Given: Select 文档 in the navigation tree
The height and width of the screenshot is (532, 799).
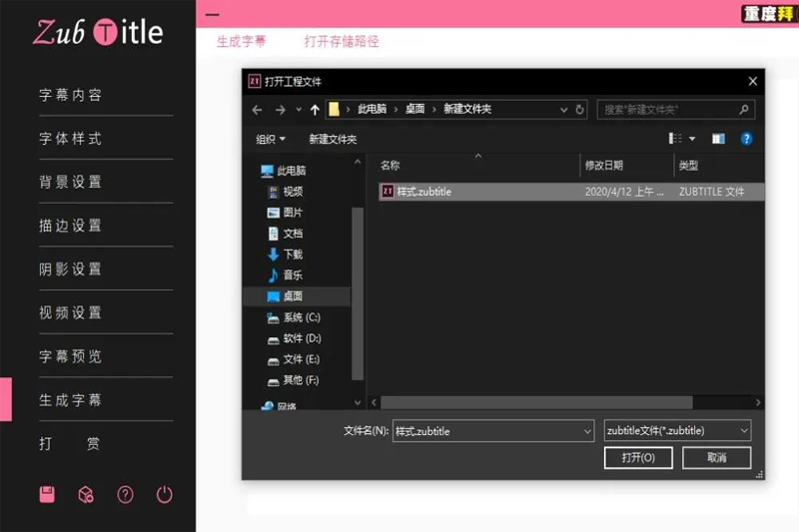Looking at the screenshot, I should tap(285, 234).
